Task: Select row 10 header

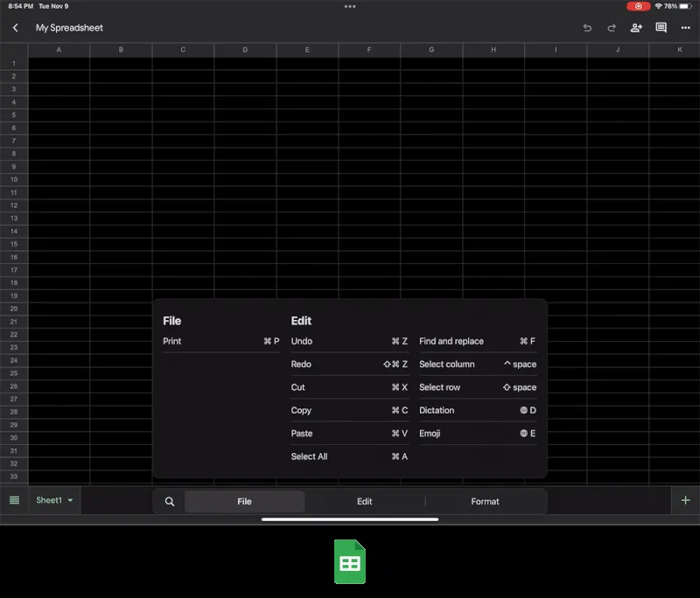Action: 14,179
